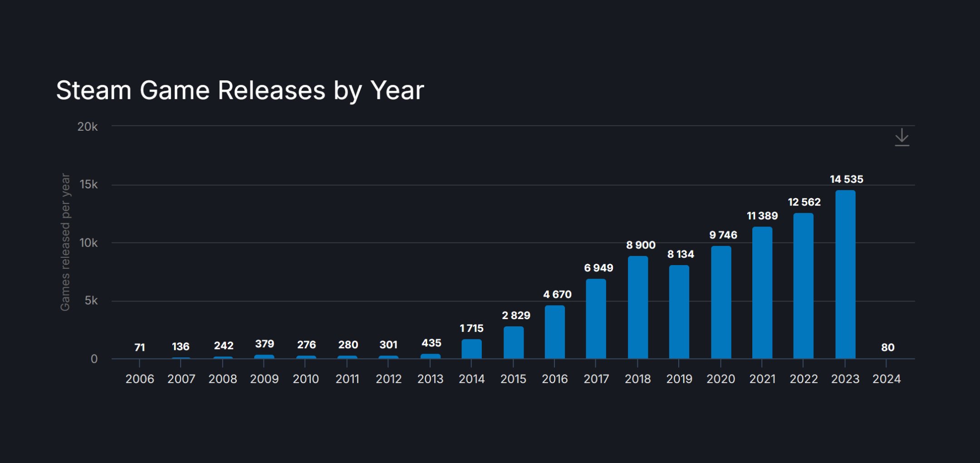Click the 80 data label for 2024
Screen dimensions: 980x463
(x=887, y=347)
